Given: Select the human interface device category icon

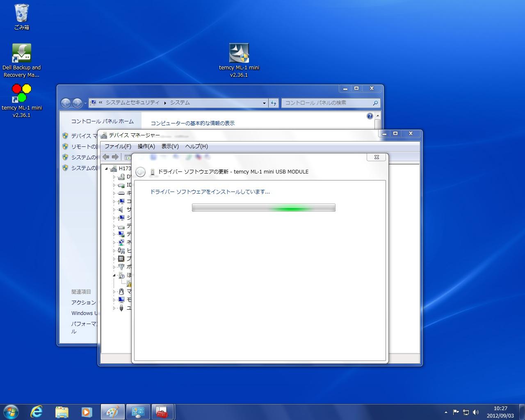Looking at the screenshot, I should (121, 251).
